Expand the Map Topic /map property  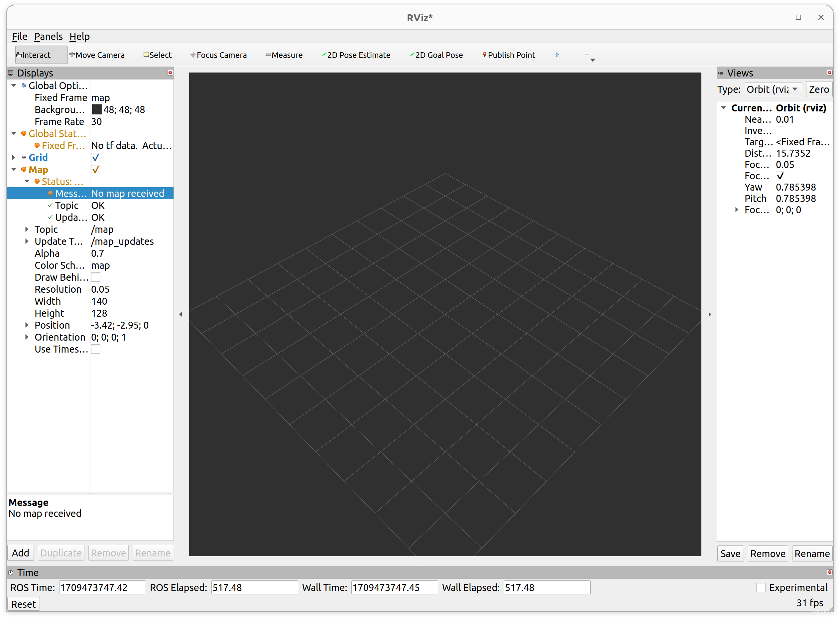point(27,229)
